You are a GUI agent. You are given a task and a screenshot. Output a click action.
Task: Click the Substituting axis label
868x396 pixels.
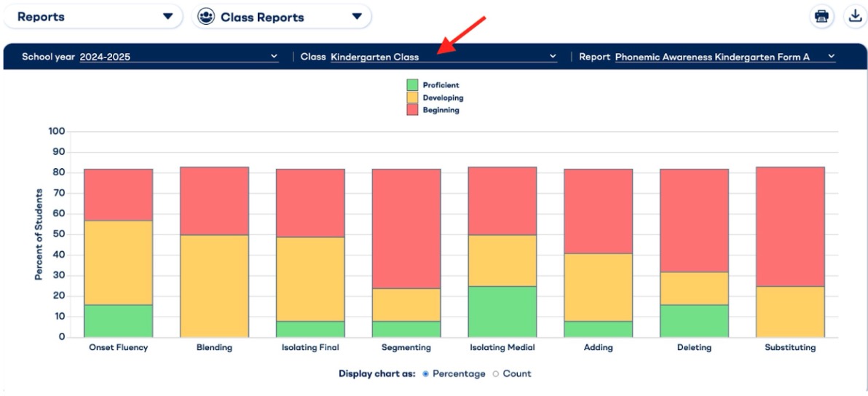[x=791, y=348]
